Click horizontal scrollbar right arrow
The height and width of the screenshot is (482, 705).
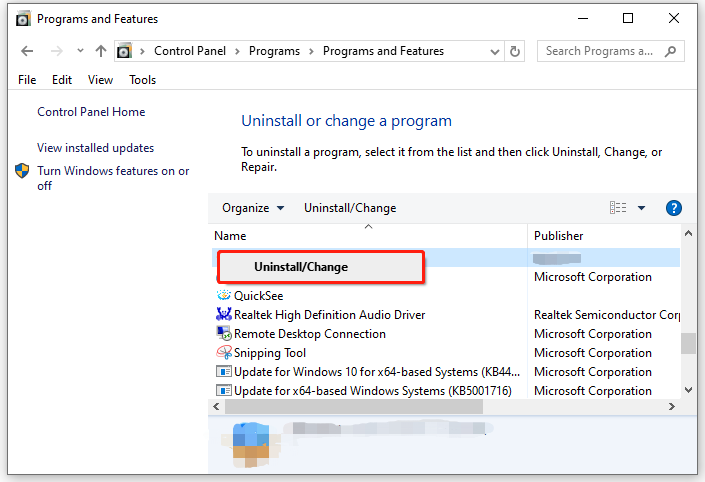(672, 406)
